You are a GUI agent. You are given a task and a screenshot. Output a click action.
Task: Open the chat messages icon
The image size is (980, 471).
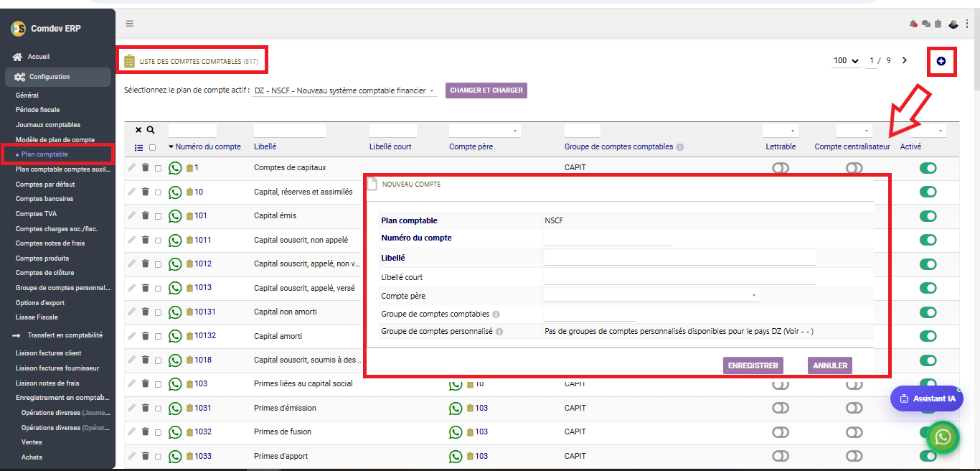(926, 24)
